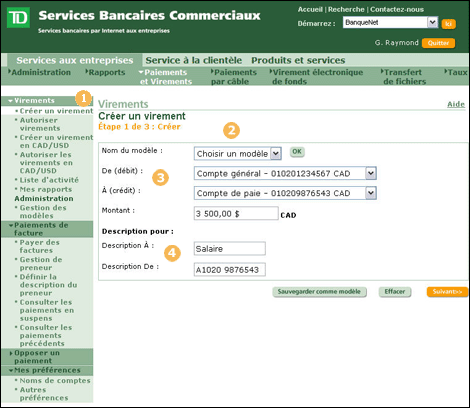470x408 pixels.
Task: Open the À (crédit) account dropdown
Action: (285, 193)
